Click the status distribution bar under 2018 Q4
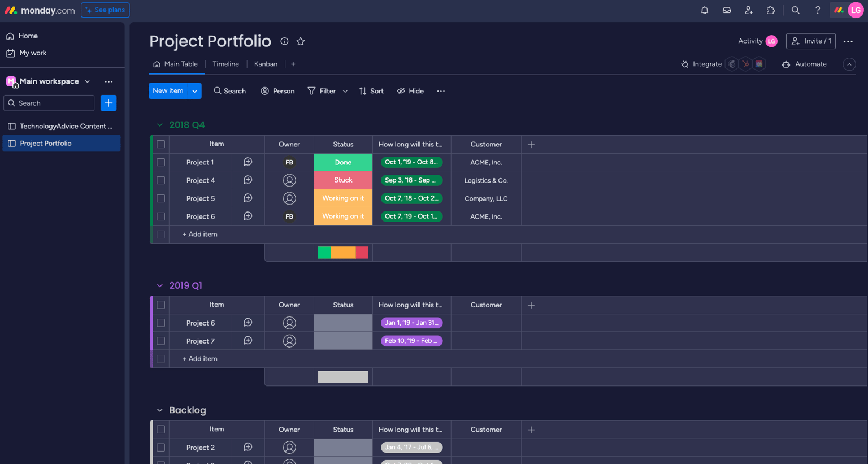This screenshot has width=868, height=464. point(343,252)
